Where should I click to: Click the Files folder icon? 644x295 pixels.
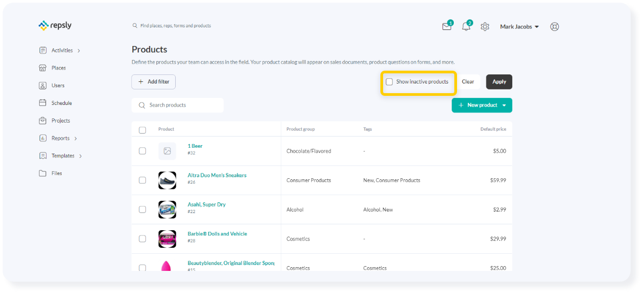click(x=43, y=173)
